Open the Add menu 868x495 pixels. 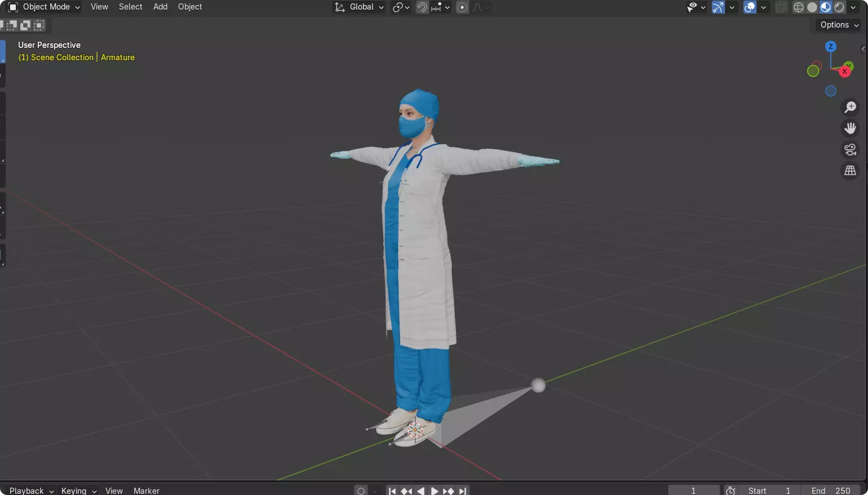(x=160, y=7)
